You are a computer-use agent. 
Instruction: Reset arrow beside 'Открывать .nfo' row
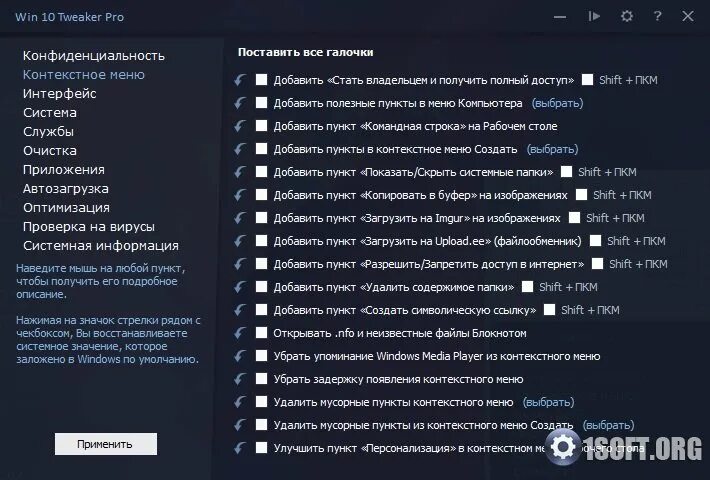pos(240,333)
